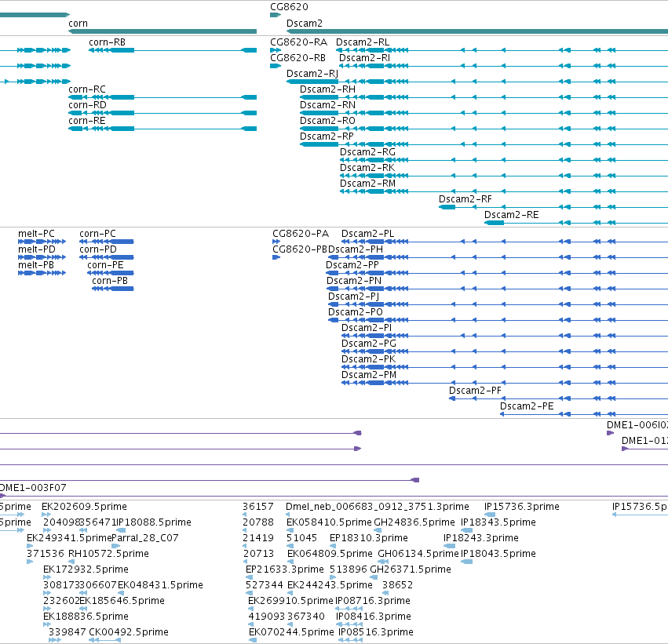This screenshot has width=668, height=644.
Task: Click the melt-PC protein label
Action: pos(36,234)
